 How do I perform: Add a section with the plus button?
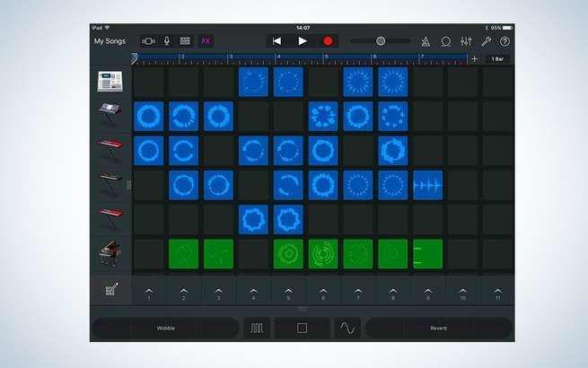474,59
